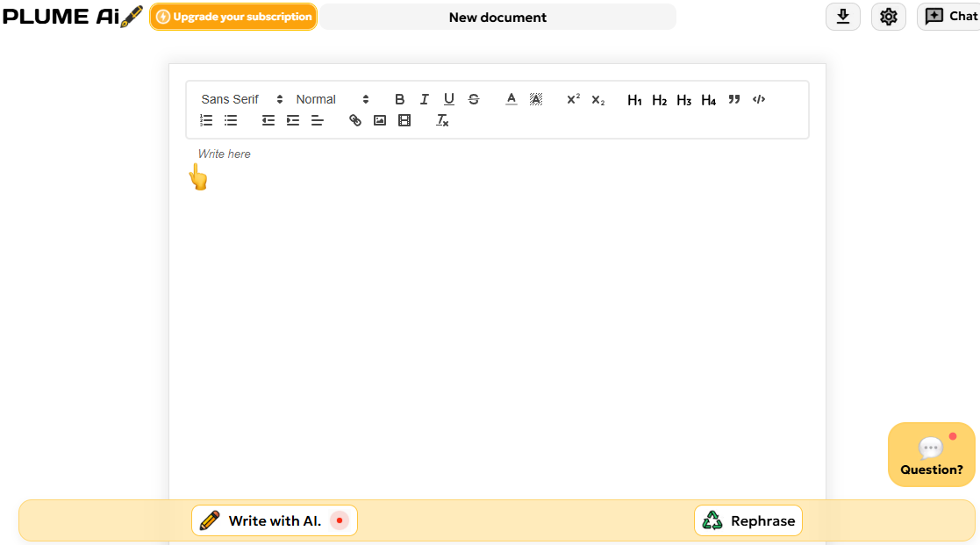Click the New document title field

[497, 17]
